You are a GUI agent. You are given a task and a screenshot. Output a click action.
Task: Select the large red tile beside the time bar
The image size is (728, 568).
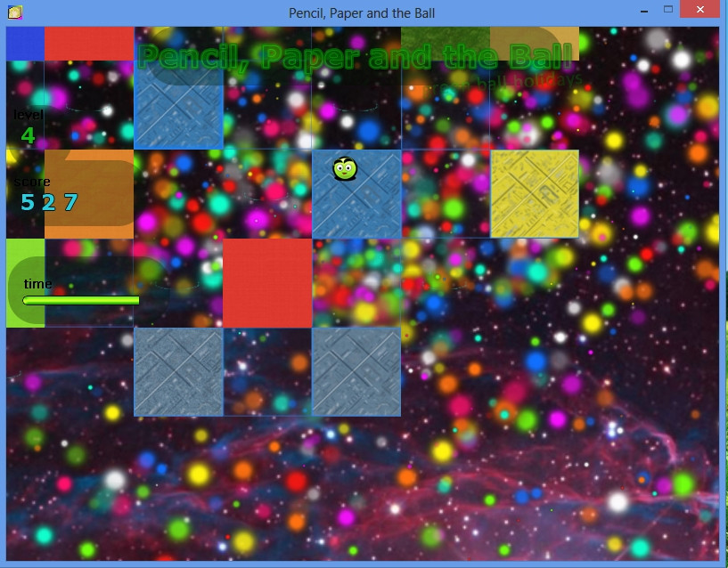267,283
